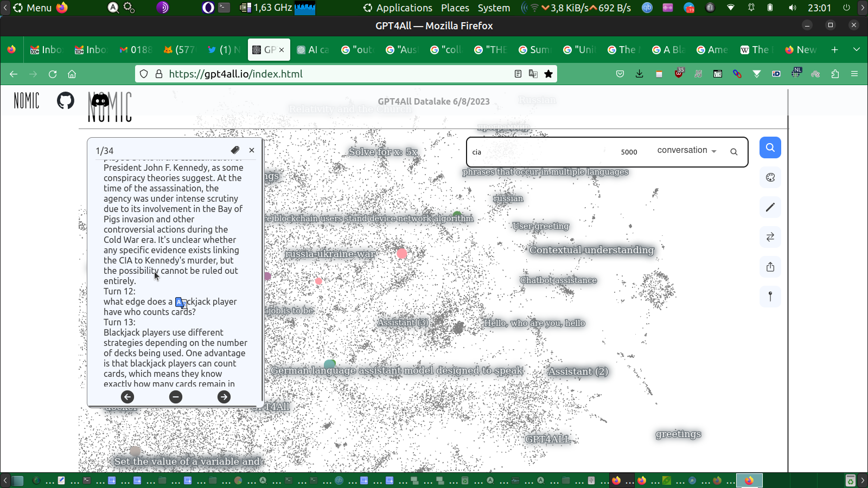
Task: Click the volume icon in system tray
Action: (793, 8)
